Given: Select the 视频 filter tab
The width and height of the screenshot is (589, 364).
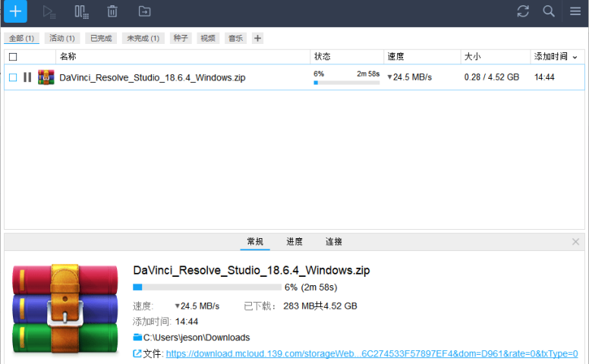Looking at the screenshot, I should 208,38.
